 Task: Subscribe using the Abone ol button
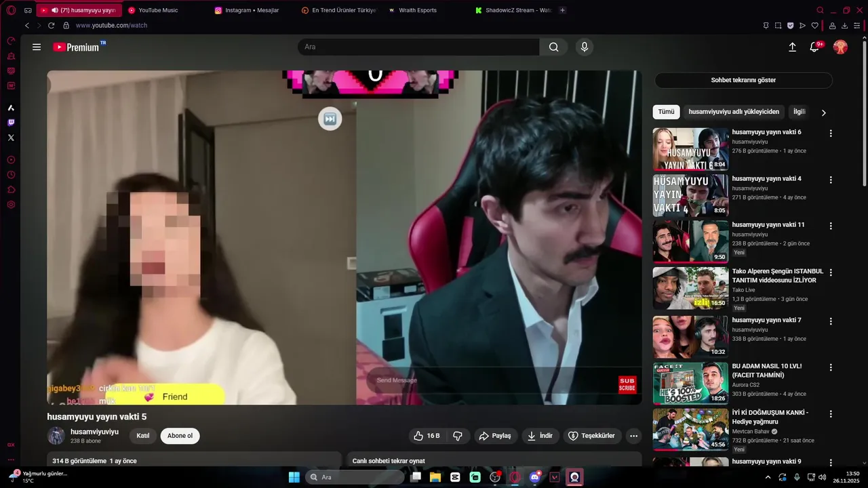[x=180, y=436]
